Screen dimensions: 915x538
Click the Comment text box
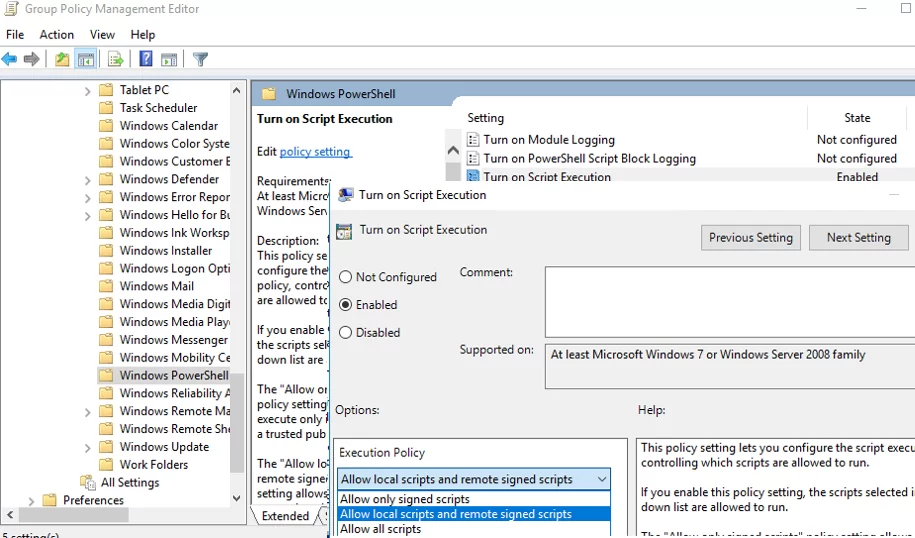pyautogui.click(x=730, y=302)
